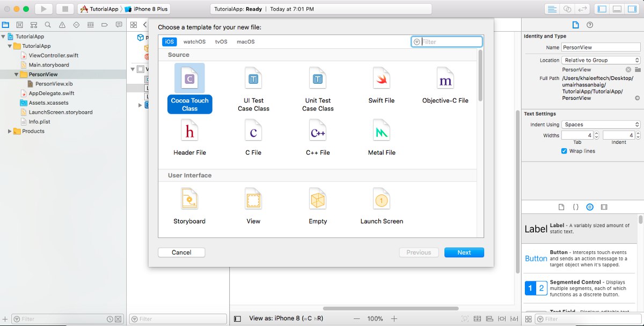
Task: Show the File Template library
Action: click(561, 207)
